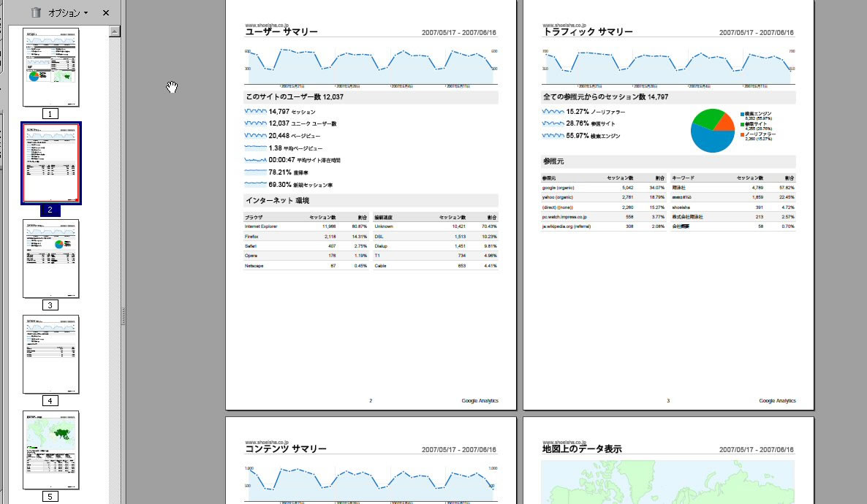This screenshot has height=504, width=867.
Task: Click the ユーザー サマリー page heading
Action: 281,32
